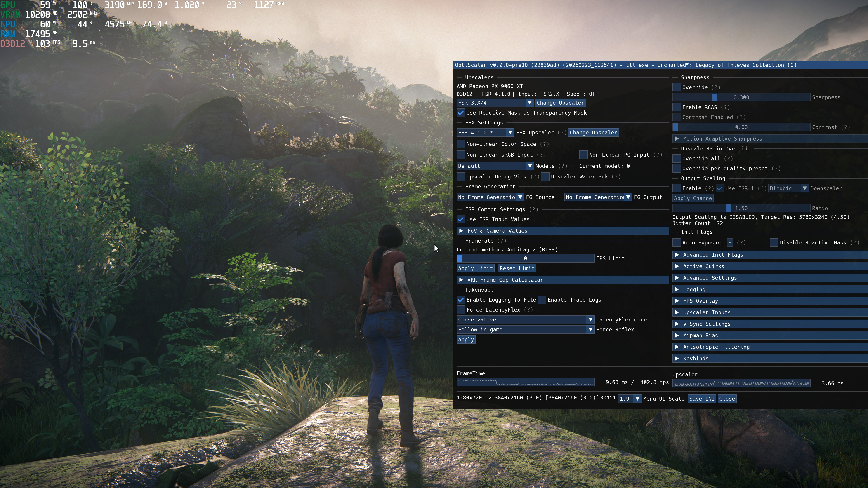
Task: Enable Non-Linear PQ Input checkbox
Action: click(583, 155)
